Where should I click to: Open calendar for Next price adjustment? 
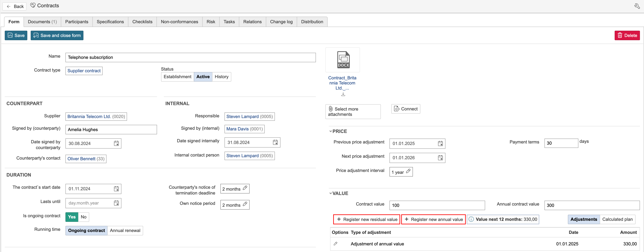440,158
